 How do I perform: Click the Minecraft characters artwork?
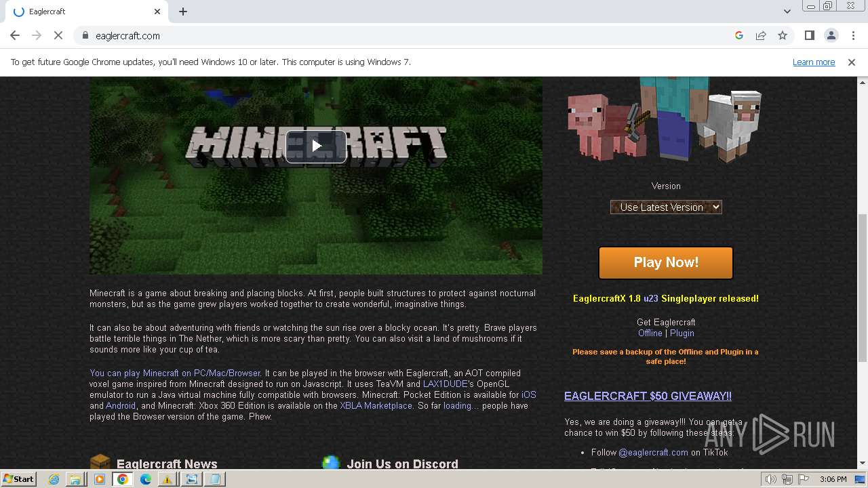(x=665, y=119)
